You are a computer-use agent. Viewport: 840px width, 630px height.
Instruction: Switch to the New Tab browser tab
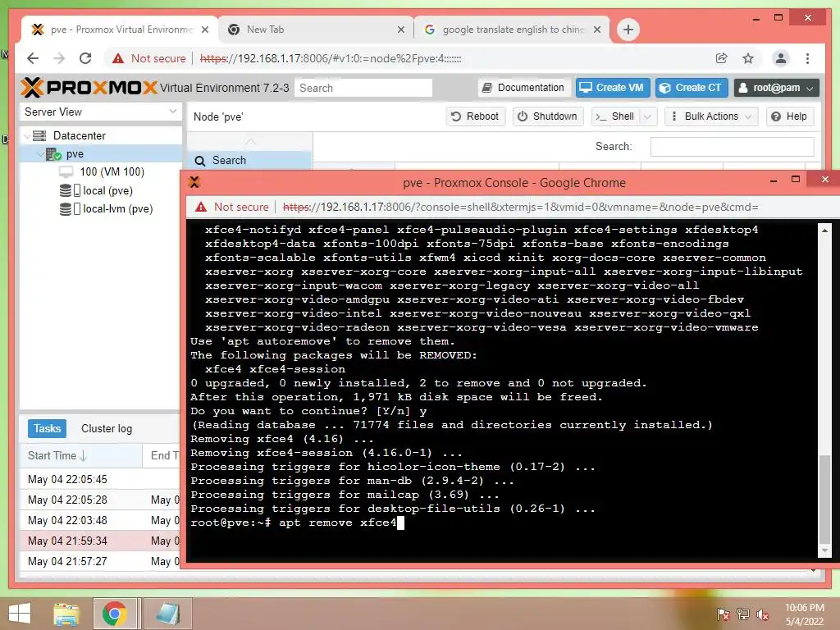point(316,30)
